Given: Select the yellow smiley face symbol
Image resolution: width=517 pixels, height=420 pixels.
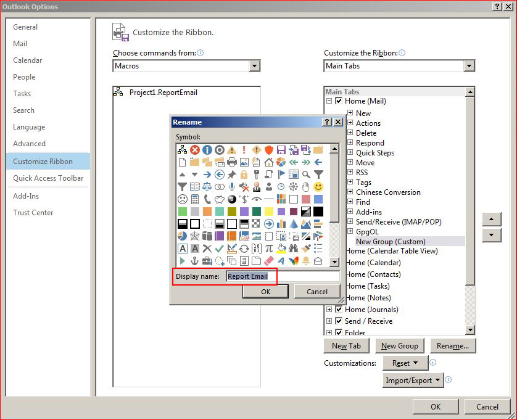Looking at the screenshot, I should point(318,187).
